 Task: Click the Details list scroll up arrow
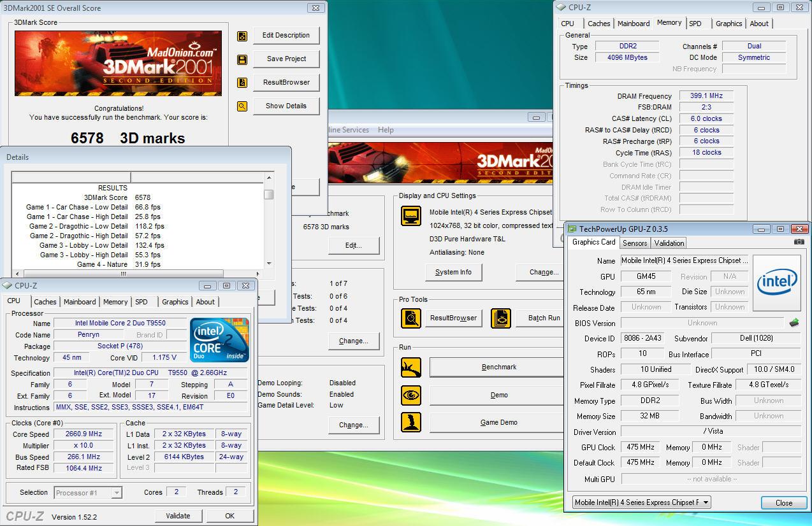[x=269, y=178]
